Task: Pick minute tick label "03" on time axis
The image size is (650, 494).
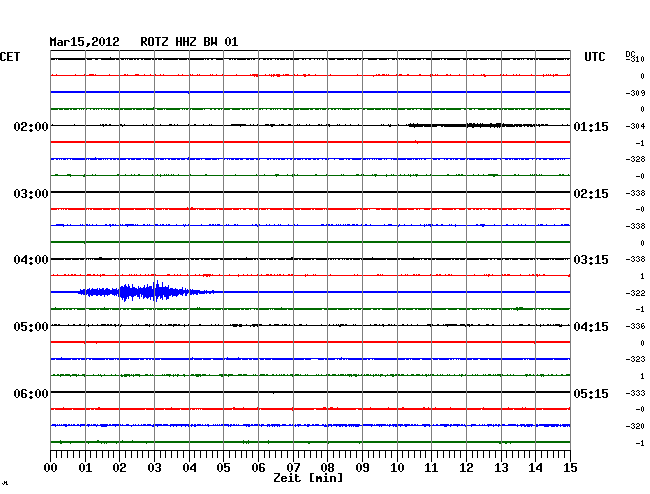Action: coord(154,467)
